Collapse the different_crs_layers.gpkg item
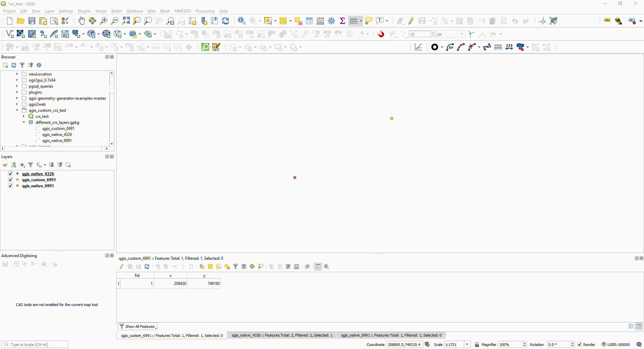The height and width of the screenshot is (349, 644). click(x=24, y=122)
